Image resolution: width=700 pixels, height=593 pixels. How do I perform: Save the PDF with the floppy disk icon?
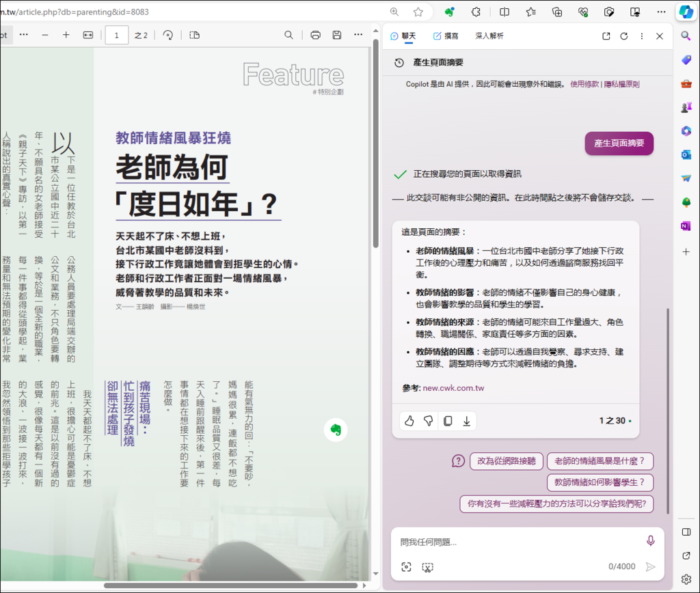[x=336, y=35]
